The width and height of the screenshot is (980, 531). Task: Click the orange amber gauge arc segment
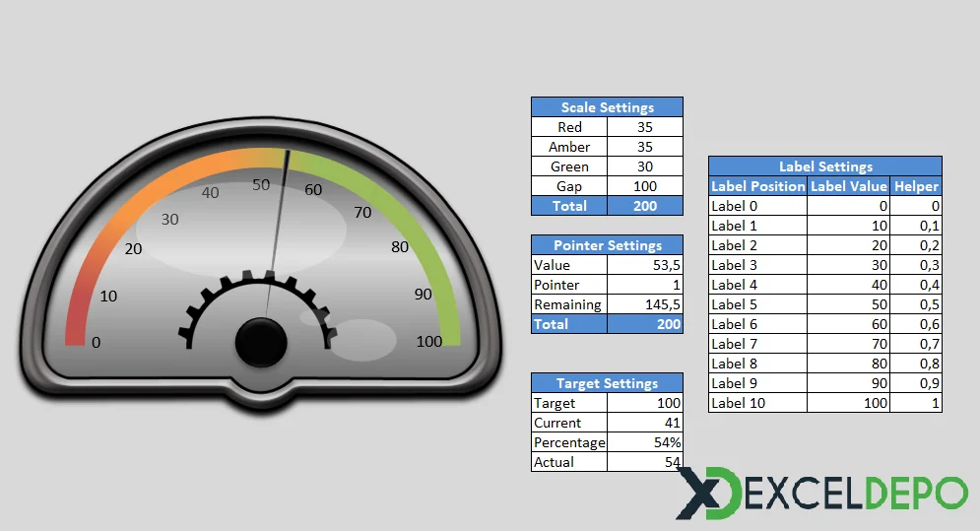pyautogui.click(x=197, y=166)
